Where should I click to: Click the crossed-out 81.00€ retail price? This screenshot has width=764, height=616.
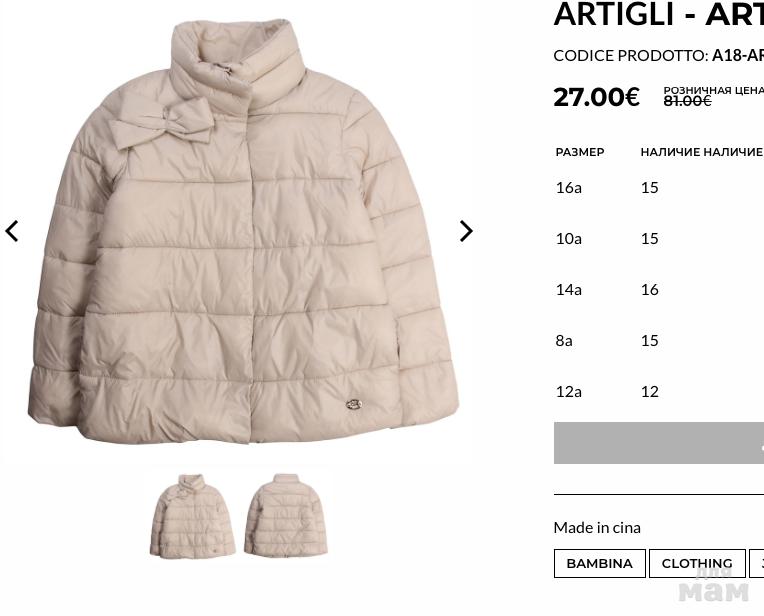click(688, 101)
